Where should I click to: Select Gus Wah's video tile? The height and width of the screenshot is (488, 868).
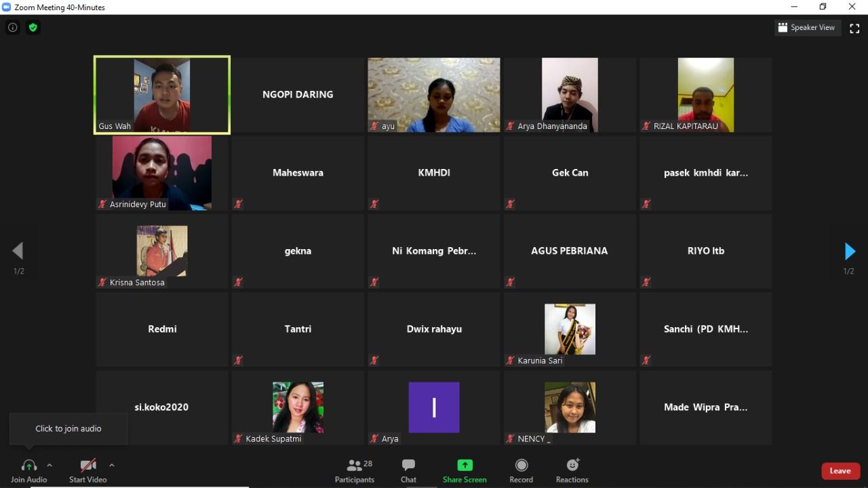click(x=162, y=95)
